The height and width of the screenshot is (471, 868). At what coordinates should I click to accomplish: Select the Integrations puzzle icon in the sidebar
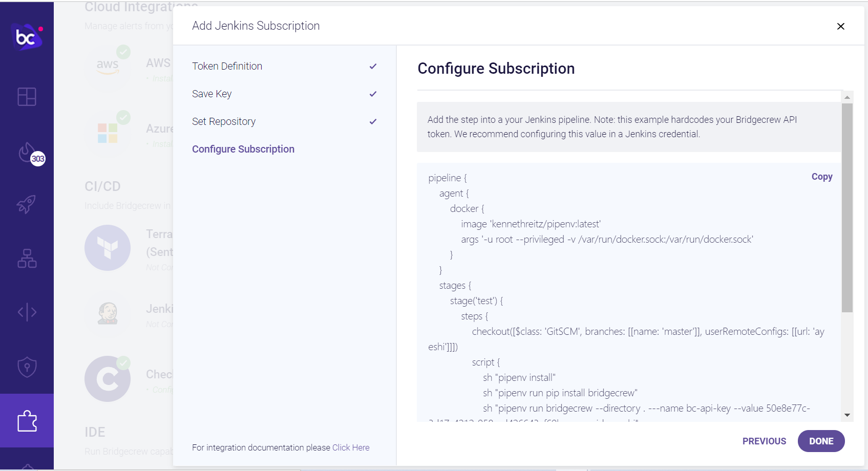pyautogui.click(x=27, y=421)
